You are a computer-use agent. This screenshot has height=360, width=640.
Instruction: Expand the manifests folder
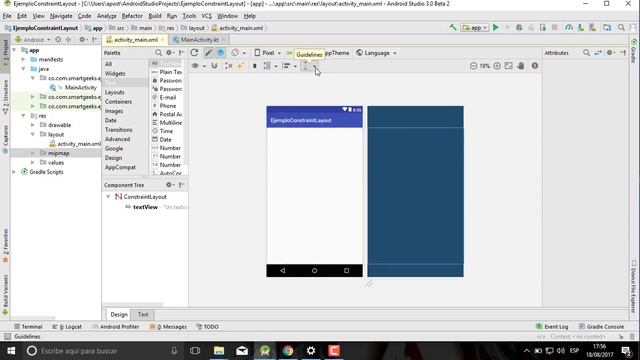coord(23,59)
